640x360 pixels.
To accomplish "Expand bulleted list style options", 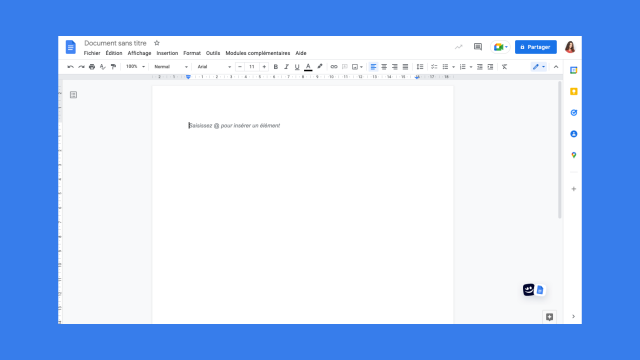I will coord(453,67).
